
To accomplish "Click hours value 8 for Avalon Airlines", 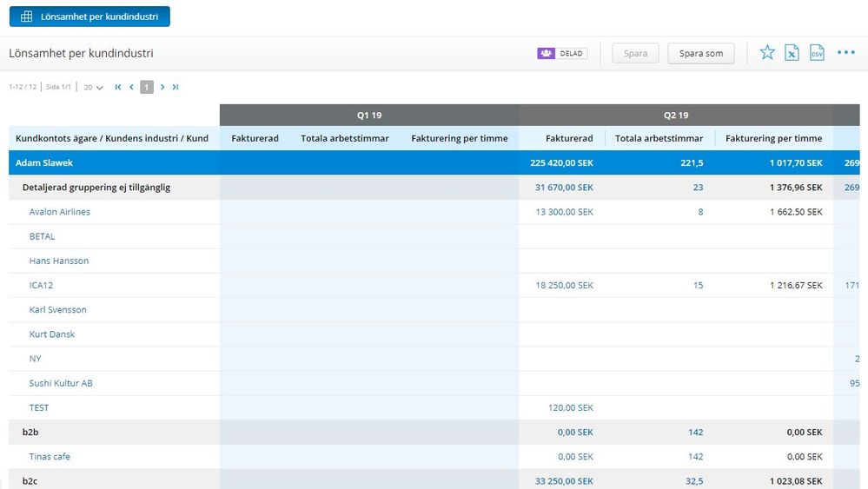I will point(700,212).
